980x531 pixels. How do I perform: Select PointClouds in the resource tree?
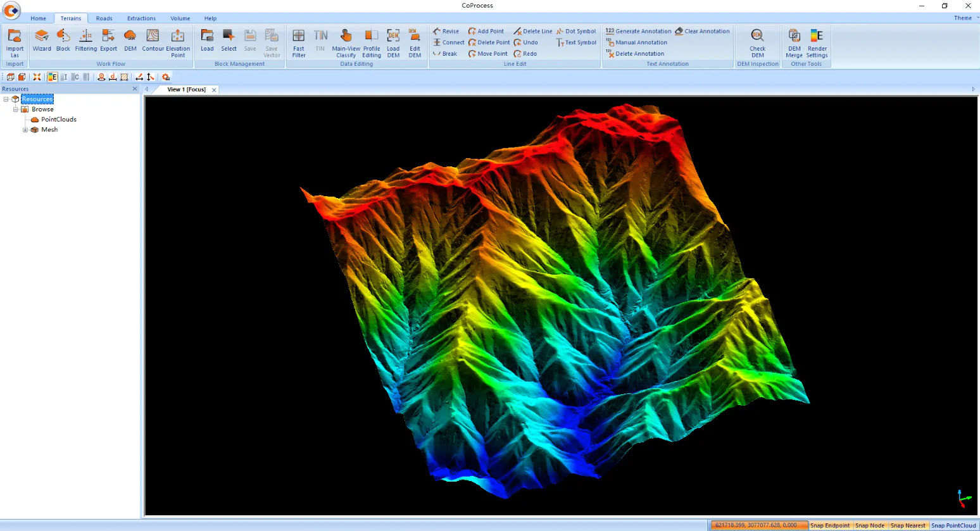[x=58, y=120]
